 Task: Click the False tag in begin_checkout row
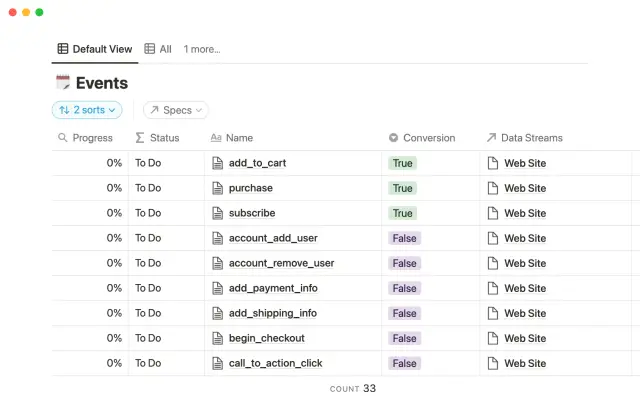(404, 338)
